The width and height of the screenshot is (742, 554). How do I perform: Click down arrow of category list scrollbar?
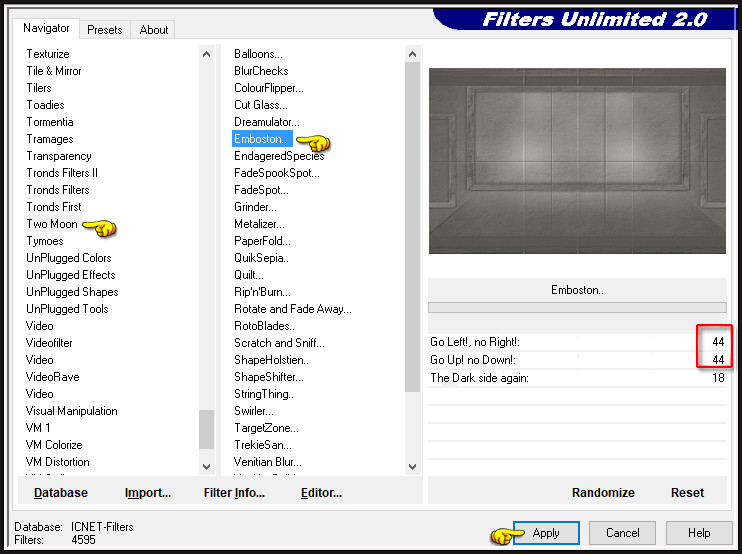pos(206,466)
